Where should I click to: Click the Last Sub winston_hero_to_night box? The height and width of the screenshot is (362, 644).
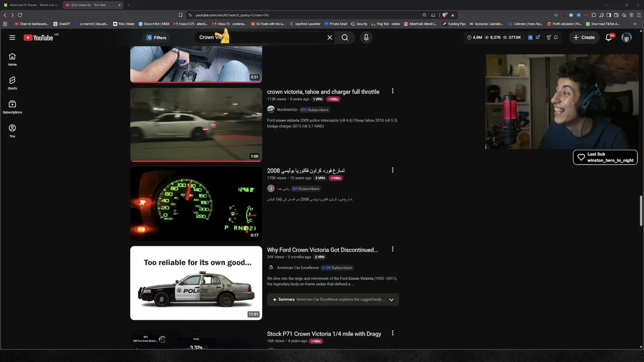pos(605,157)
